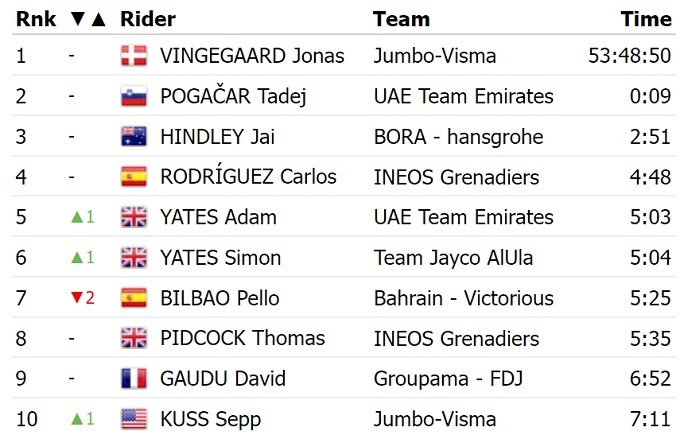Click green up arrow in Adam Yates row
This screenshot has height=435, width=680.
coord(76,217)
